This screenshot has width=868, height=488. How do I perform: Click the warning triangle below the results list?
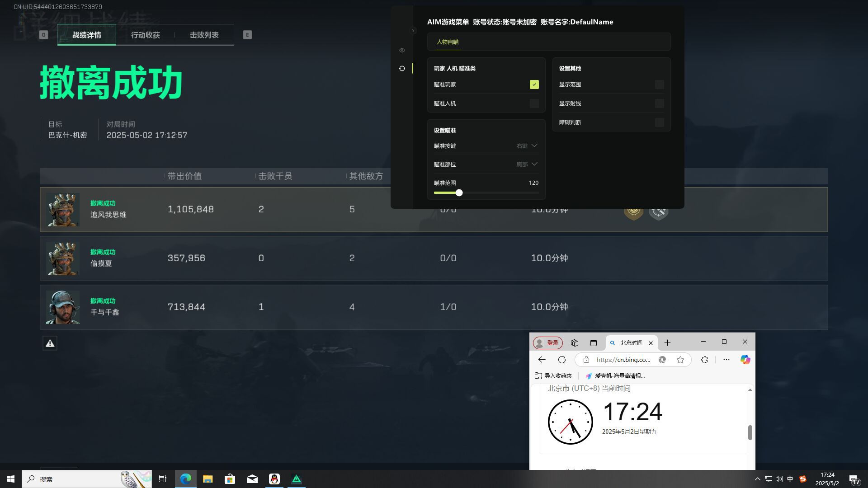tap(50, 343)
